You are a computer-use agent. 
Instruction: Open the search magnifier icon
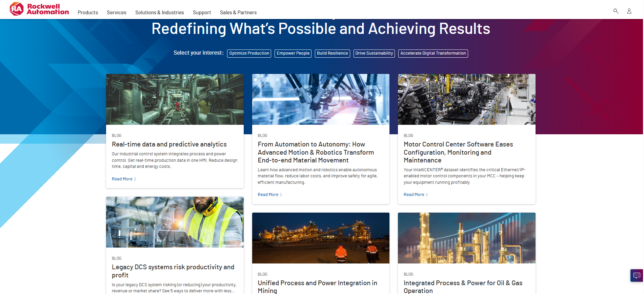tap(616, 11)
